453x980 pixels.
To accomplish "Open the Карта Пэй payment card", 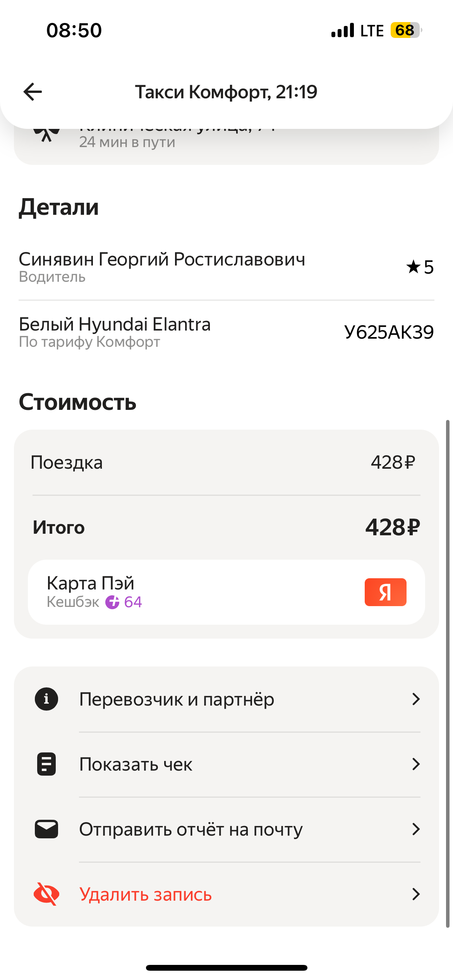I will 226,592.
